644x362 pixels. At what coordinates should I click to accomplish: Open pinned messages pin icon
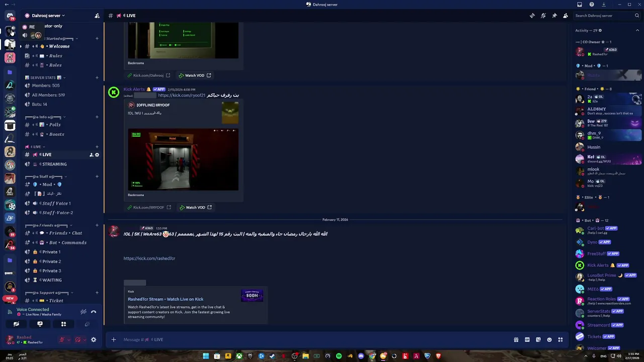(554, 16)
